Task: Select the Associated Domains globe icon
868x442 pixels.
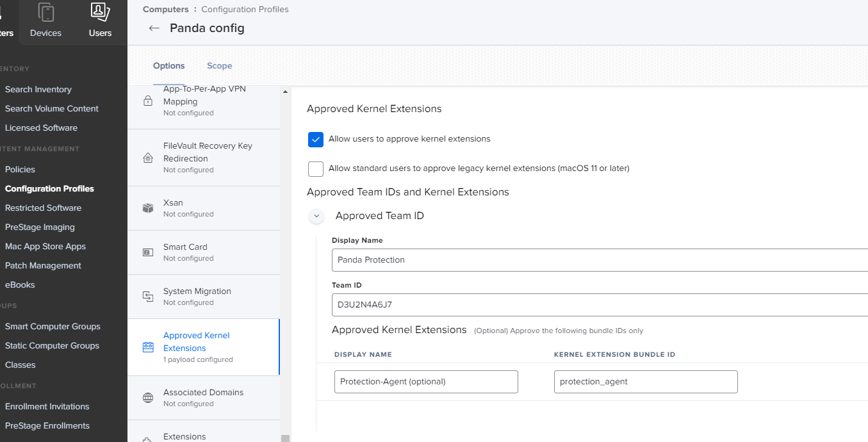Action: click(x=148, y=398)
